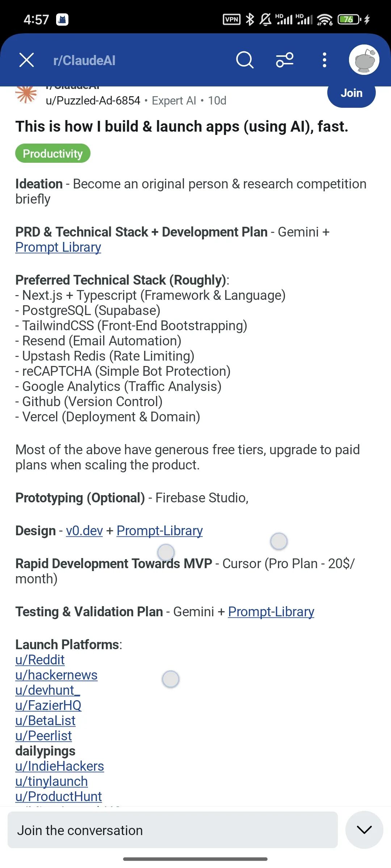Open the profile avatar icon
This screenshot has width=391, height=868.
(364, 60)
